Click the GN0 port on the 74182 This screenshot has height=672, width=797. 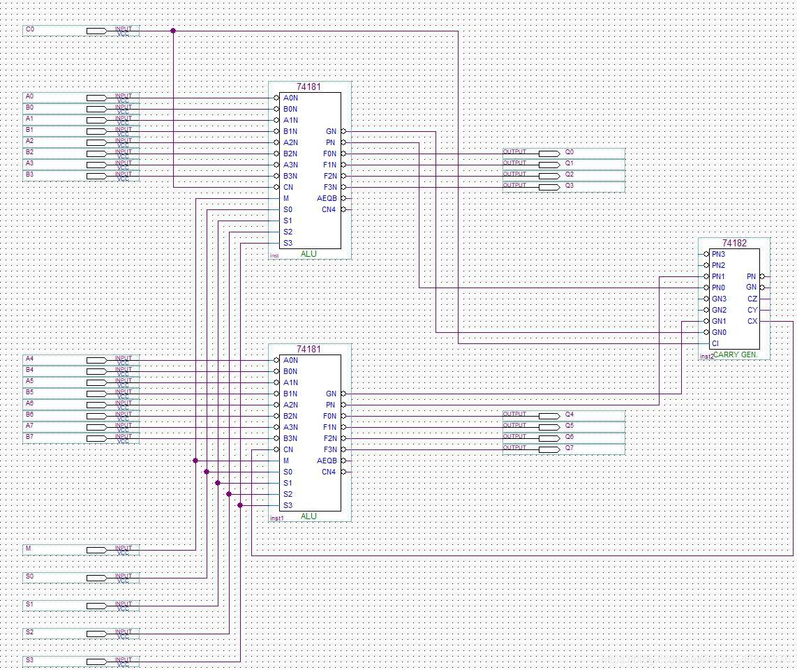coord(719,332)
